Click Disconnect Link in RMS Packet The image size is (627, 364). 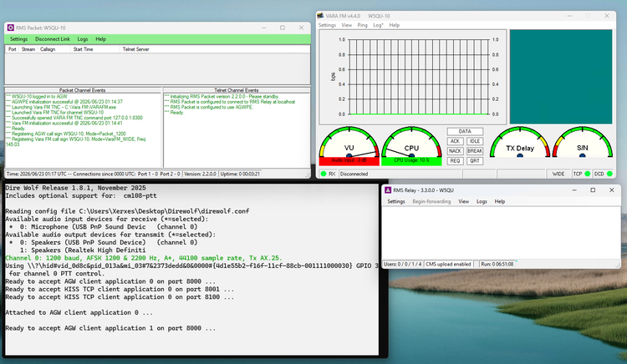pyautogui.click(x=53, y=39)
